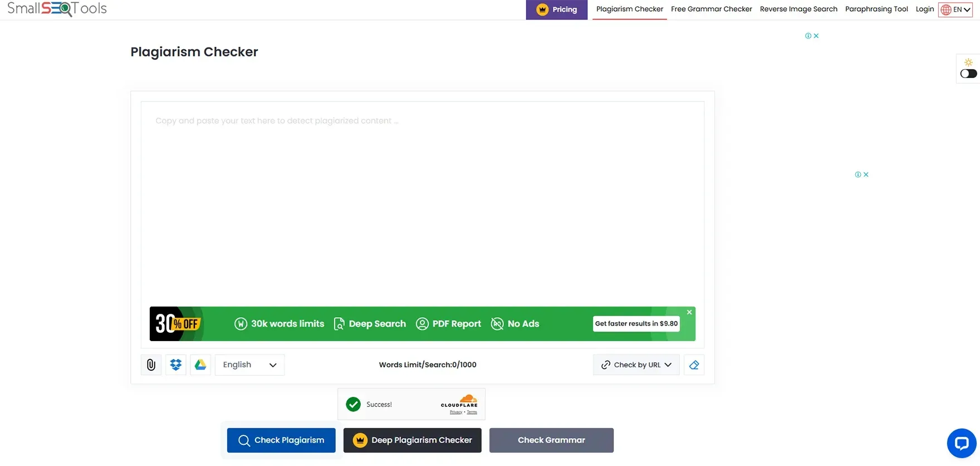
Task: Click the SmallSEOTools logo
Action: pos(57,8)
